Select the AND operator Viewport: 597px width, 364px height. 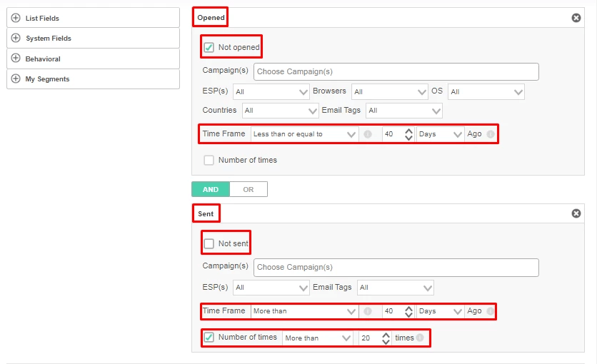[x=211, y=189]
